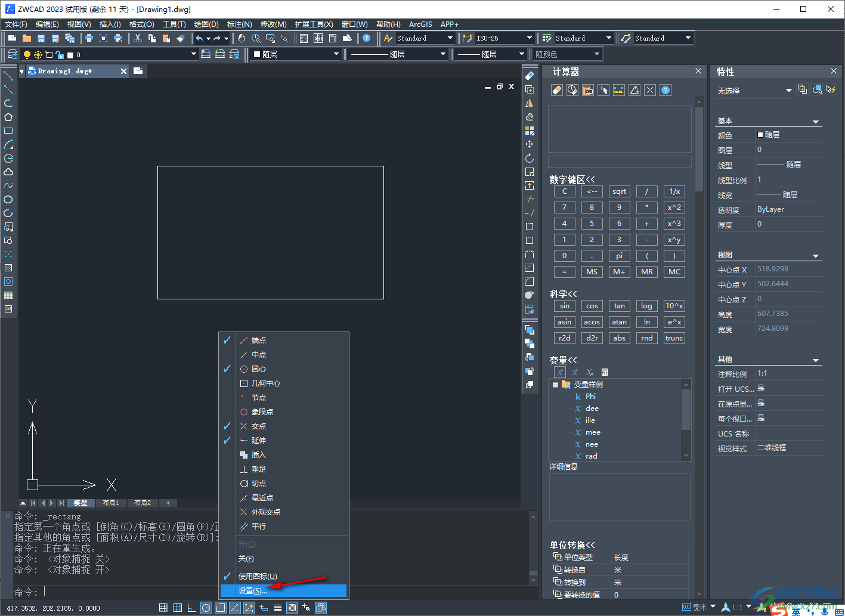The height and width of the screenshot is (616, 845).
Task: Click New Variable icon in variables section
Action: click(x=560, y=372)
